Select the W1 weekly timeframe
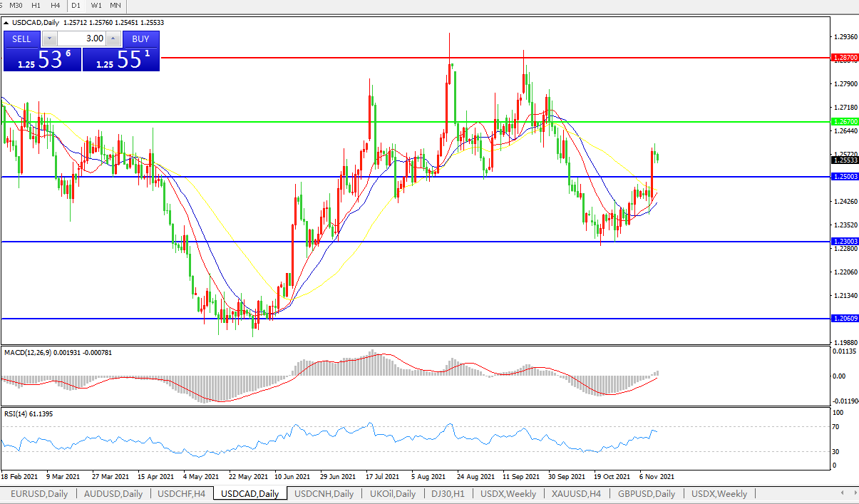Screen dimensions: 859x504 [x=96, y=5]
